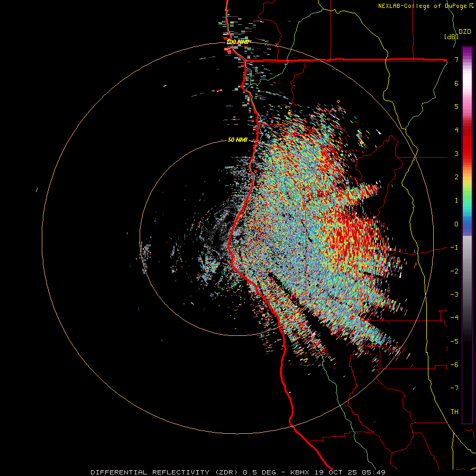Click the KBHX radar site identifier
The image size is (476, 476).
tap(300, 472)
